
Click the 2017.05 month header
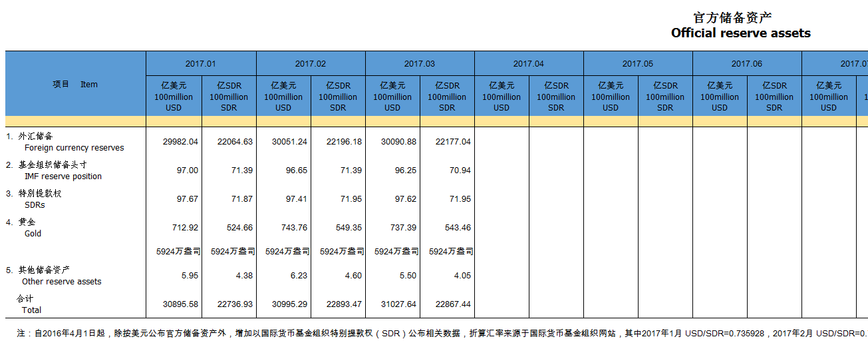click(638, 64)
